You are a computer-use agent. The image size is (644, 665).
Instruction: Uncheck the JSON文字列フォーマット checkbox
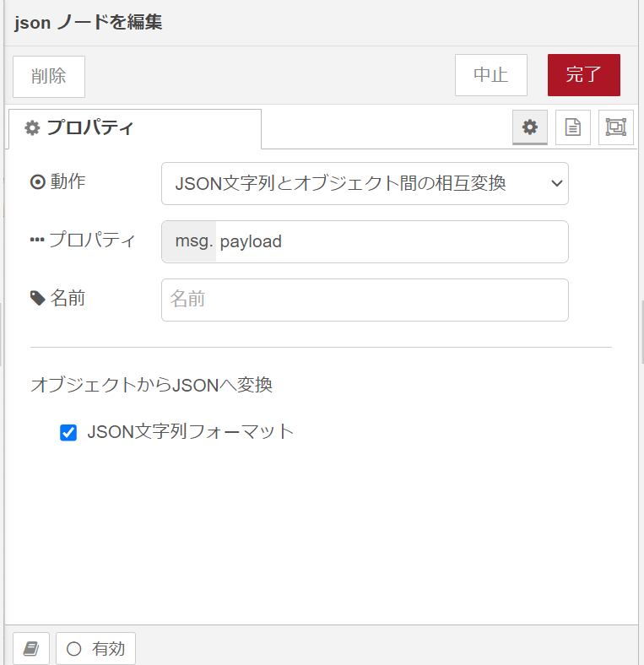[68, 433]
